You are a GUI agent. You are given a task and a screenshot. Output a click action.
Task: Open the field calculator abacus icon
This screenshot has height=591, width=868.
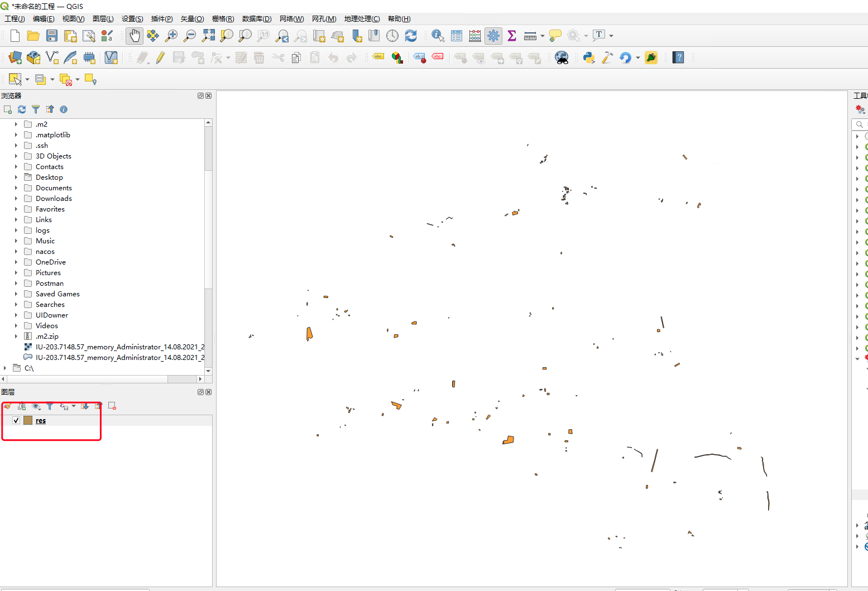click(x=475, y=36)
